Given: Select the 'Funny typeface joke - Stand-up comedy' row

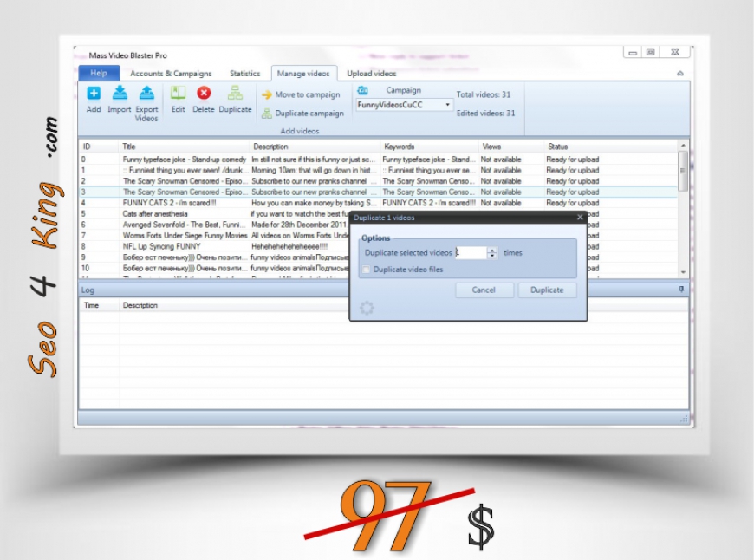Looking at the screenshot, I should point(378,160).
